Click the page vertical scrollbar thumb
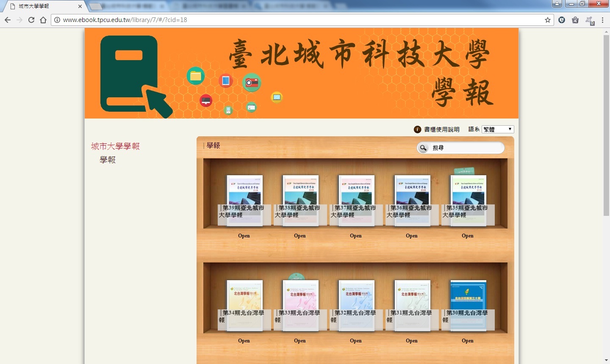 [x=606, y=126]
